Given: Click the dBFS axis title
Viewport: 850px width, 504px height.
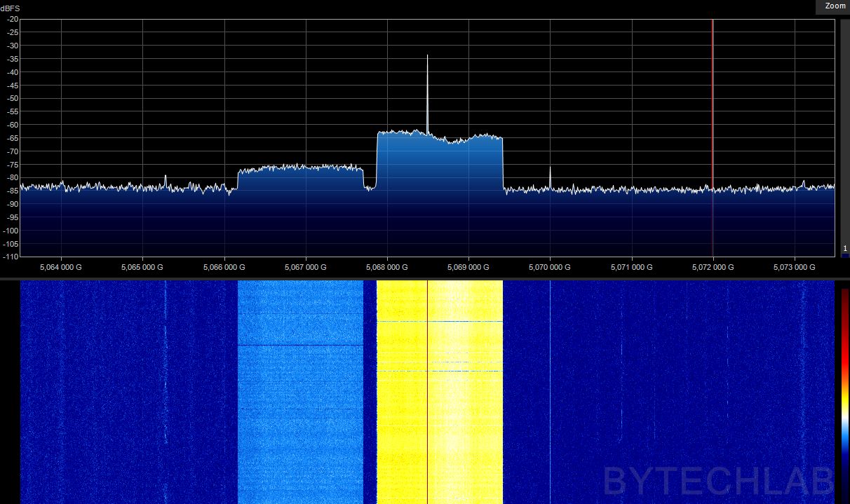Looking at the screenshot, I should 11,8.
